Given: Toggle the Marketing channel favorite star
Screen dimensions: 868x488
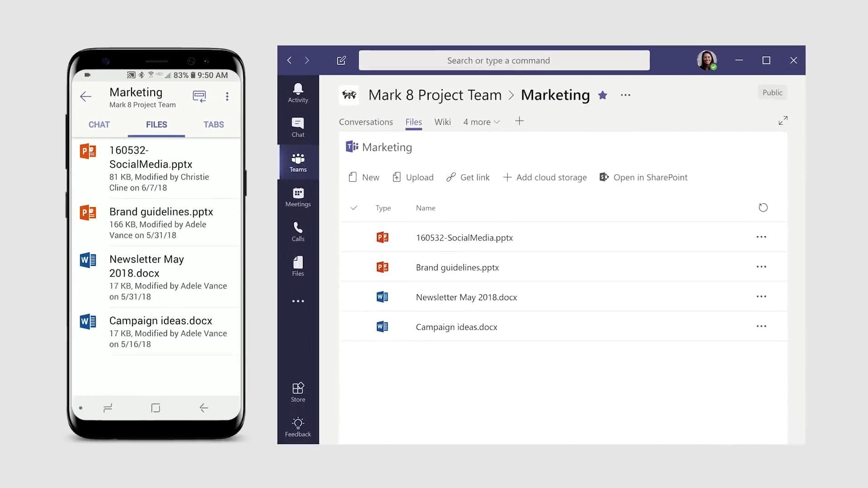Looking at the screenshot, I should click(602, 95).
